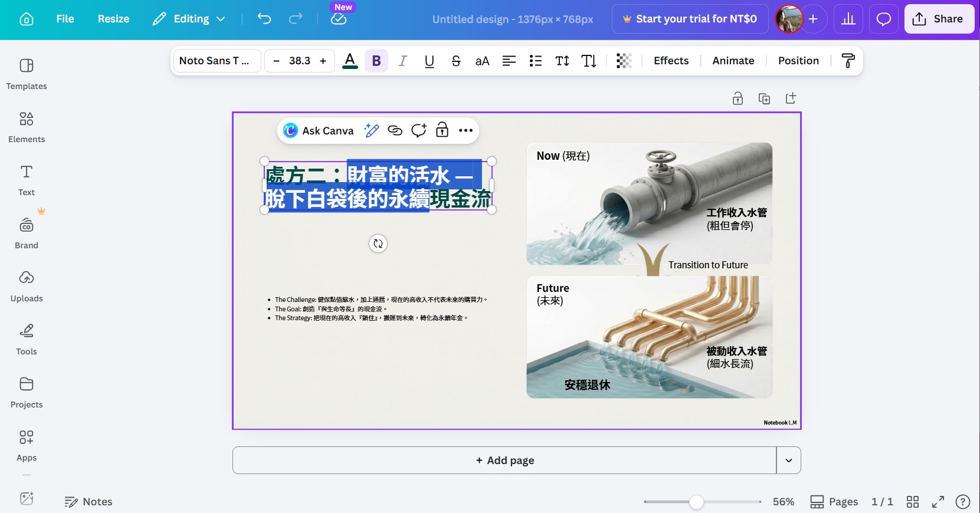This screenshot has width=980, height=513.
Task: Click the design title field
Action: [513, 19]
